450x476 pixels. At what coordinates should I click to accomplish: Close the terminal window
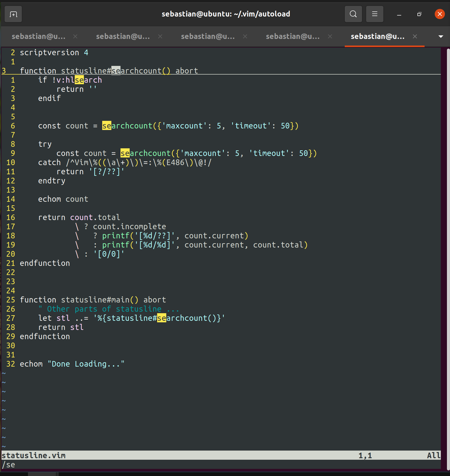pyautogui.click(x=440, y=14)
